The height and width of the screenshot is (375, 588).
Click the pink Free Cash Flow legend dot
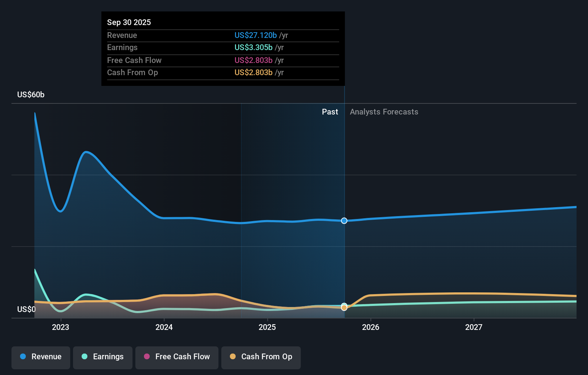pyautogui.click(x=146, y=356)
